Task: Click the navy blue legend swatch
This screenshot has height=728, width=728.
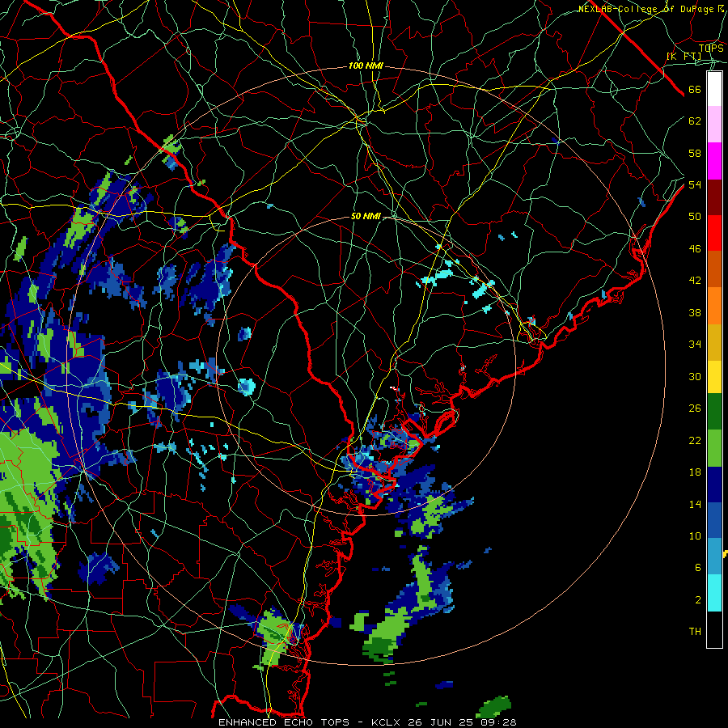Action: click(x=714, y=485)
